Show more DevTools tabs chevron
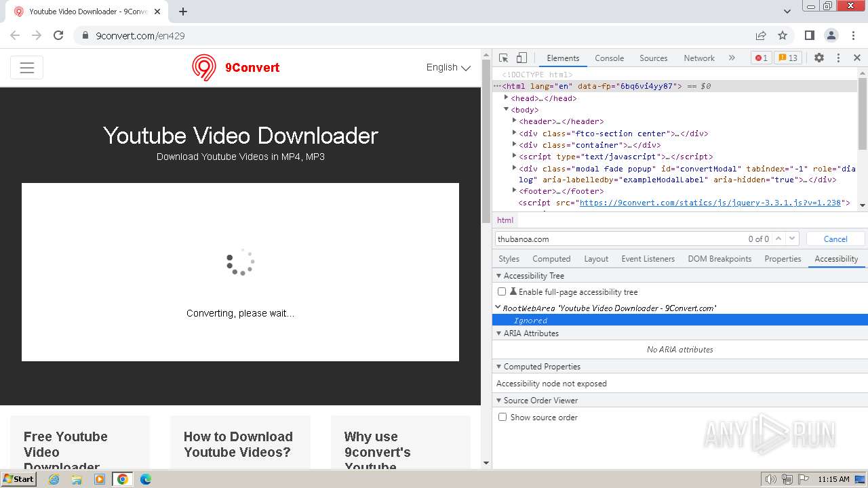 (x=732, y=58)
